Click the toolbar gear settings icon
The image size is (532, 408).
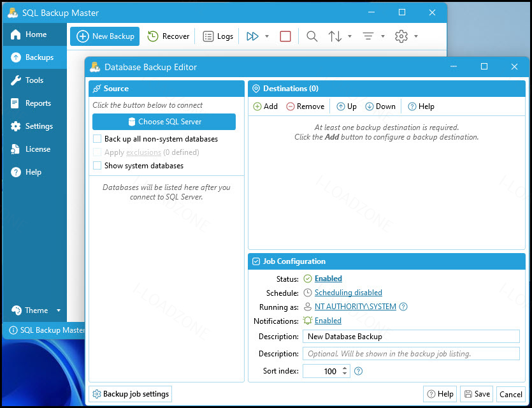pos(401,36)
